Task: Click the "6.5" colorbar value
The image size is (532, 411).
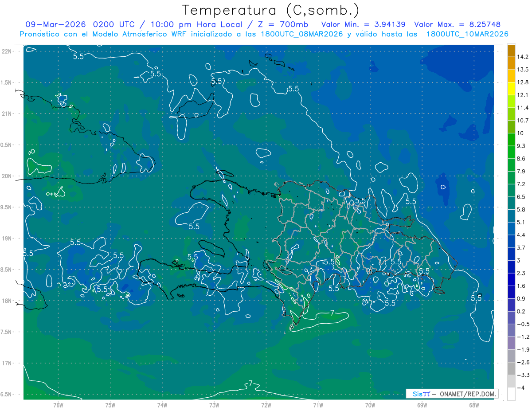Action: [x=521, y=197]
